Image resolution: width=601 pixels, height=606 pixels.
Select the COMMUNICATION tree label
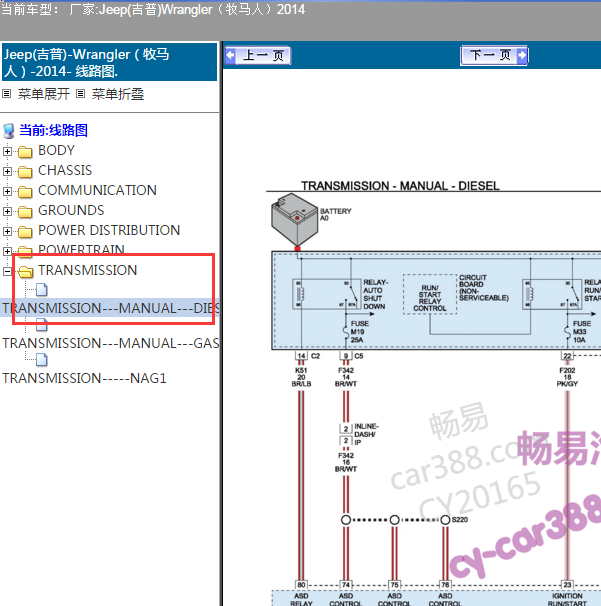coord(97,191)
